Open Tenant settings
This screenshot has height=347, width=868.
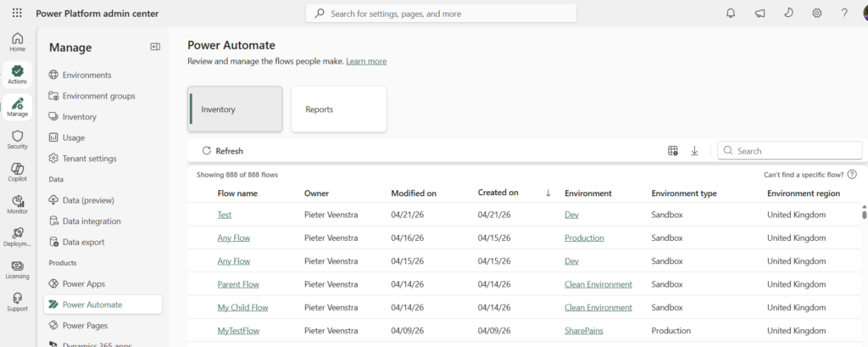89,159
